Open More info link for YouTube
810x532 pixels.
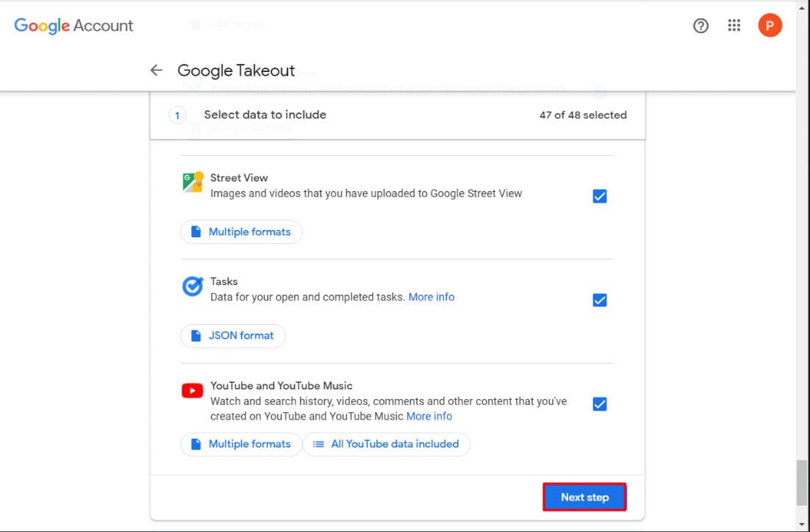coord(429,417)
